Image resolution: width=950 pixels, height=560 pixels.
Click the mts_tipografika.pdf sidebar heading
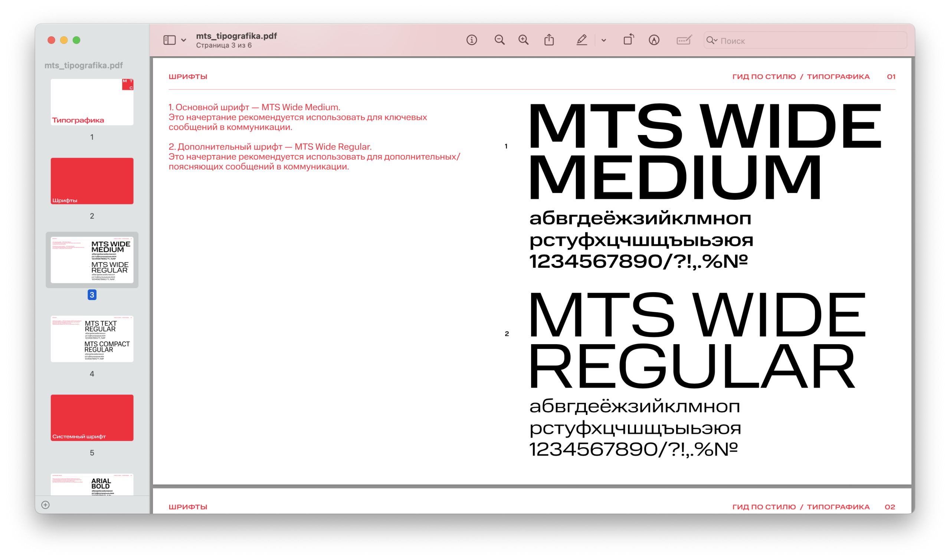[83, 65]
